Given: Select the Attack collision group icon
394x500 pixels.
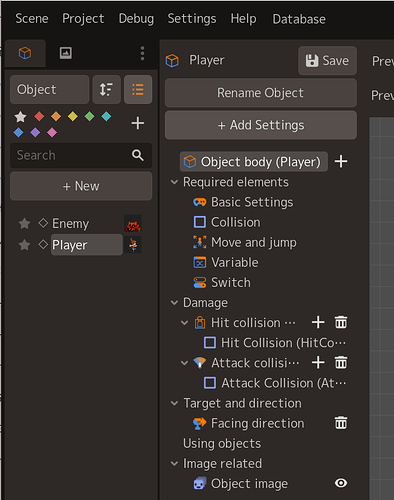Looking at the screenshot, I should [x=200, y=363].
